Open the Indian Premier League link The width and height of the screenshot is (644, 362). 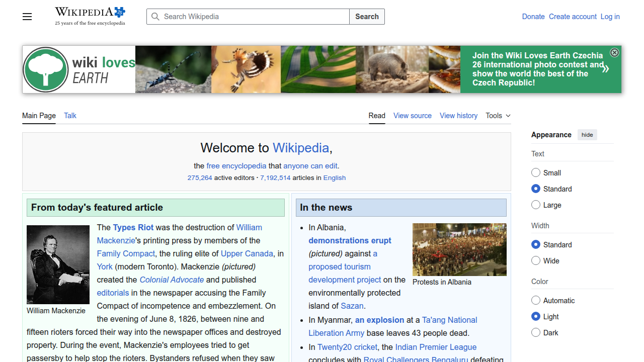pos(436,347)
